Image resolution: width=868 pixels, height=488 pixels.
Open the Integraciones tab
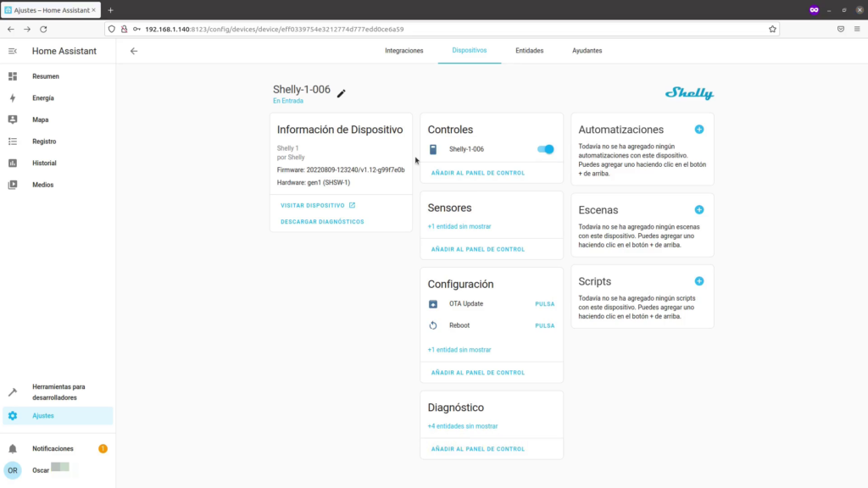pyautogui.click(x=403, y=50)
